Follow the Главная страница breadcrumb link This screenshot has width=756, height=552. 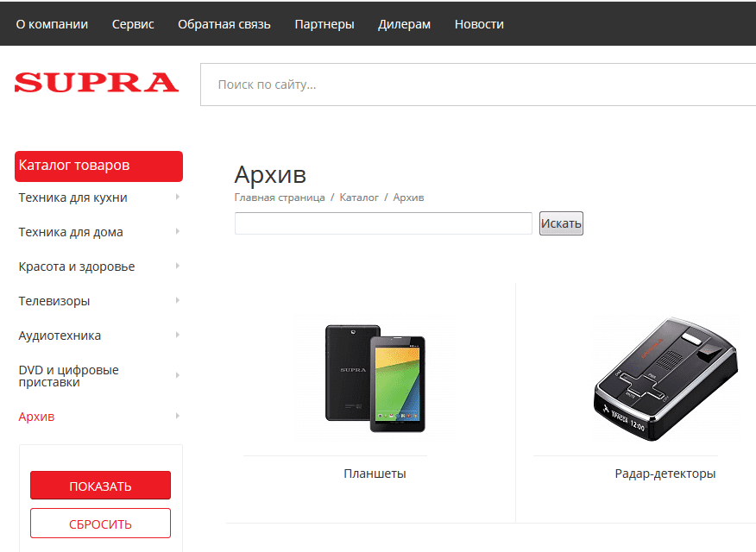click(279, 198)
